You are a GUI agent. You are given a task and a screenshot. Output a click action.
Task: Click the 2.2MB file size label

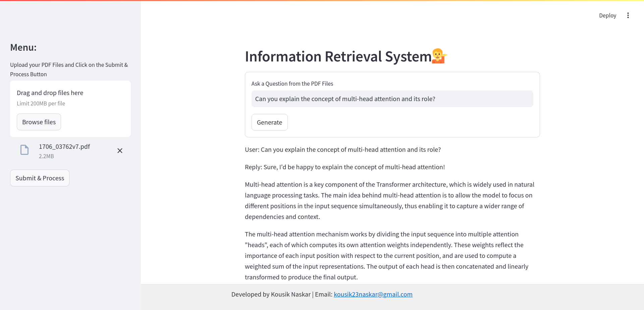(x=46, y=156)
